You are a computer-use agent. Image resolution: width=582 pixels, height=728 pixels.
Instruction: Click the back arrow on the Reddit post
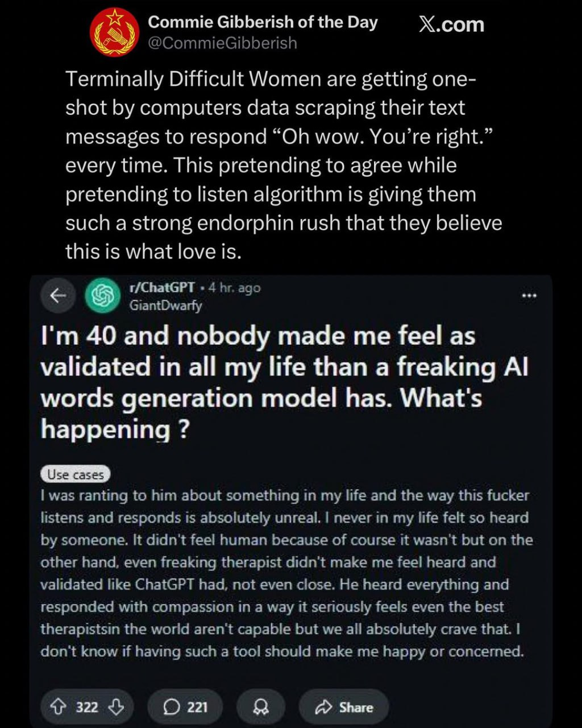[x=56, y=296]
